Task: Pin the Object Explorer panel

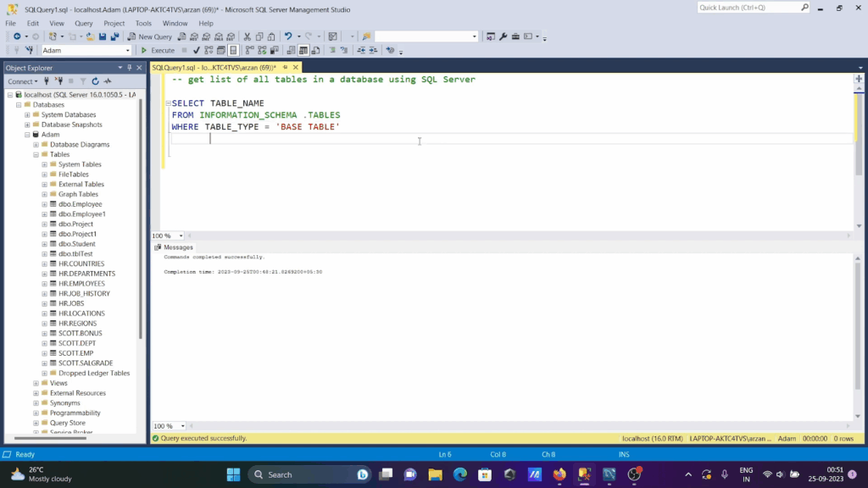Action: (x=130, y=68)
